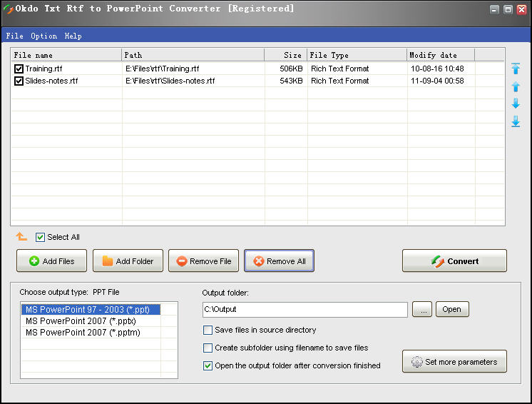Click the Remove All button
This screenshot has width=532, height=404.
click(280, 261)
